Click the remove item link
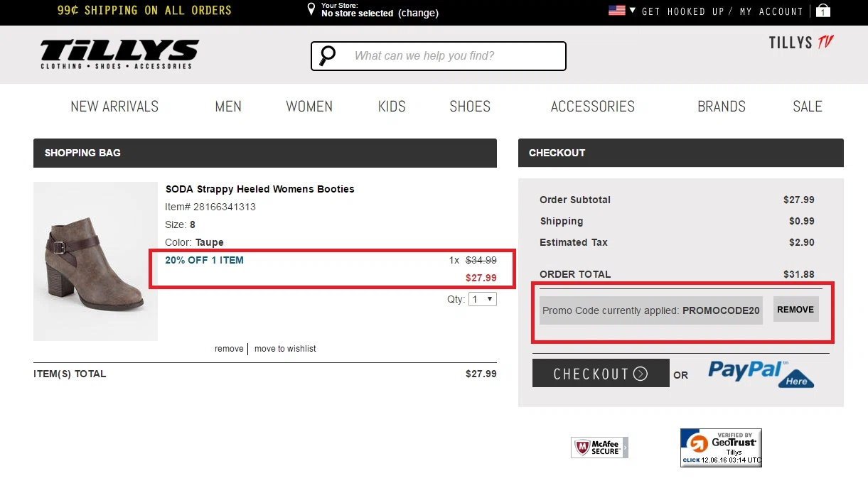 tap(229, 349)
